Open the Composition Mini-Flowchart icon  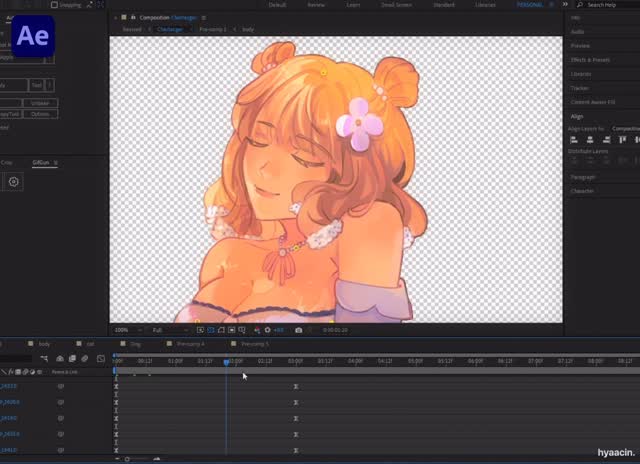pyautogui.click(x=44, y=359)
